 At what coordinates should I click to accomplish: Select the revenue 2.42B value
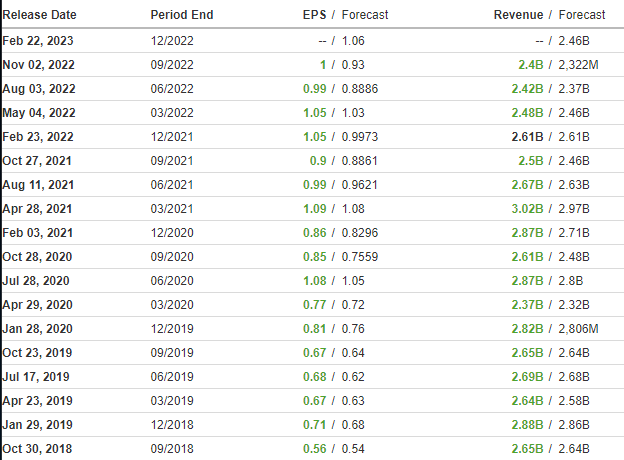coord(527,89)
